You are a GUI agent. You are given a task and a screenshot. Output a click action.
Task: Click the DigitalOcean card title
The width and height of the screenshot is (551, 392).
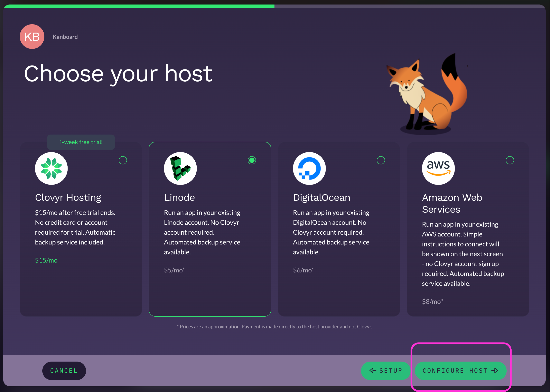pos(322,198)
